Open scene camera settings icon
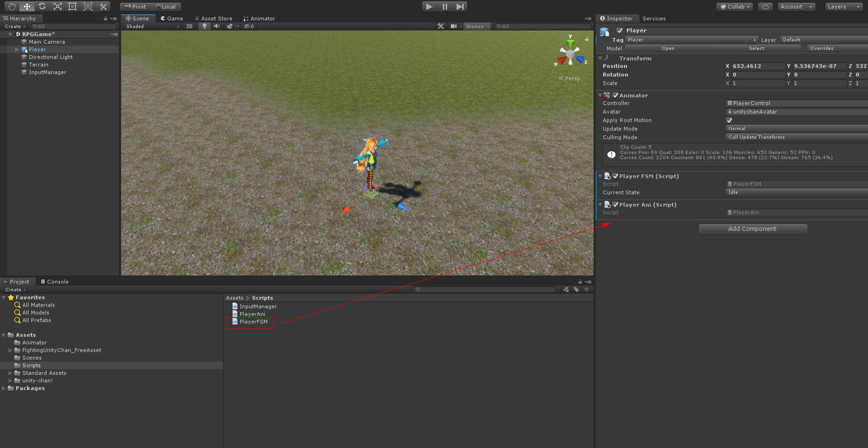This screenshot has height=448, width=868. [454, 26]
